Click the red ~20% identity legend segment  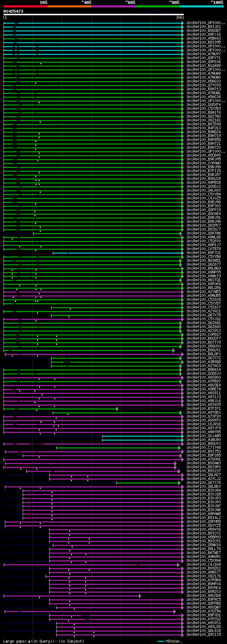point(26,6)
